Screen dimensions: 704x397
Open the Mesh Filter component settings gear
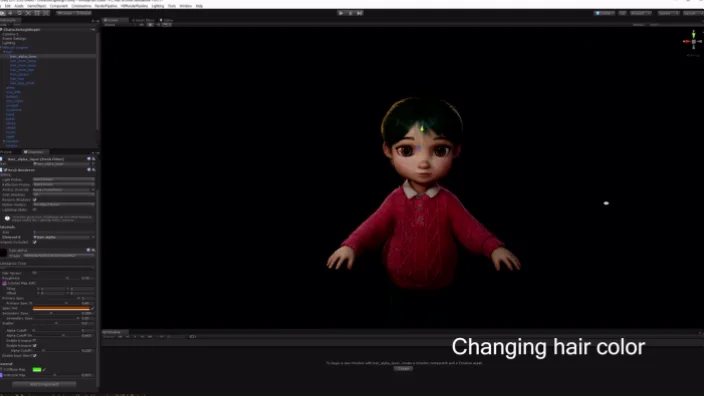pos(93,159)
